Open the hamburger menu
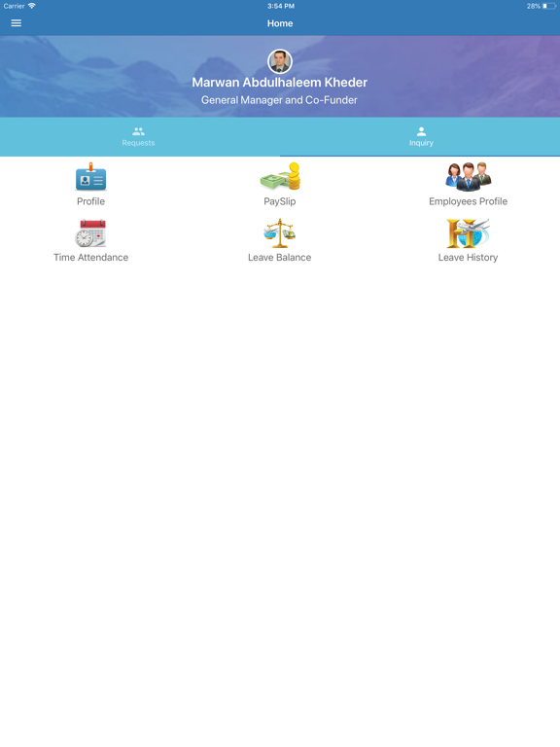 tap(17, 23)
